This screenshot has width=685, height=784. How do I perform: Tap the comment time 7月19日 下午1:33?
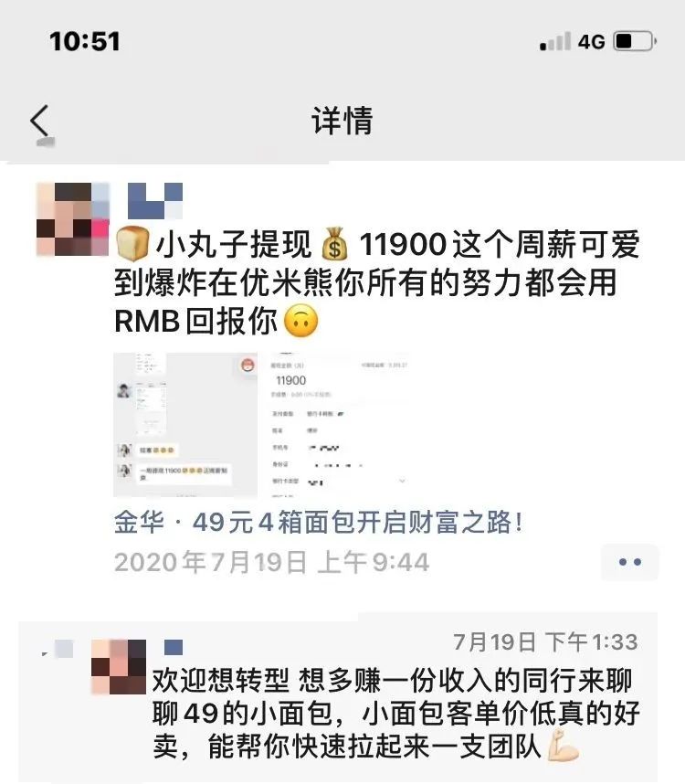click(x=545, y=642)
